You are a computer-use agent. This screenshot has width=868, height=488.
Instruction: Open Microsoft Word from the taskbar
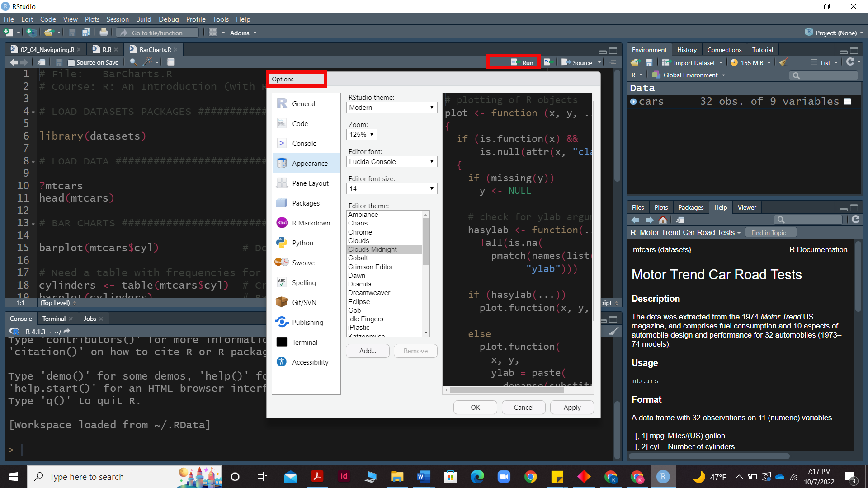[424, 477]
